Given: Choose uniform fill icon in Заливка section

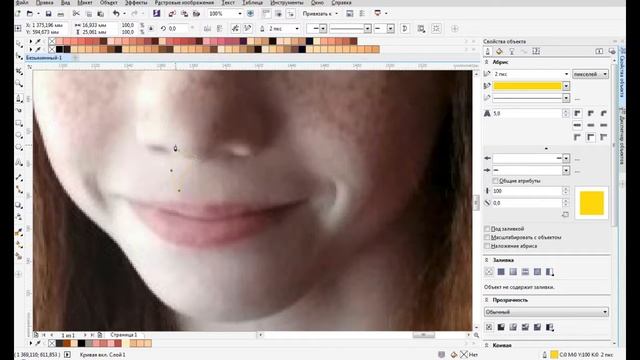Looking at the screenshot, I should tap(501, 272).
